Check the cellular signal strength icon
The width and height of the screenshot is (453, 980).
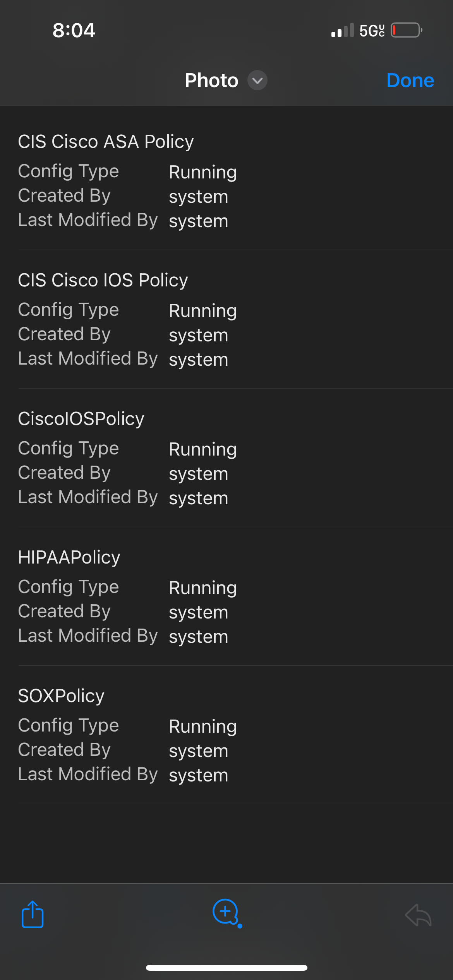[342, 30]
